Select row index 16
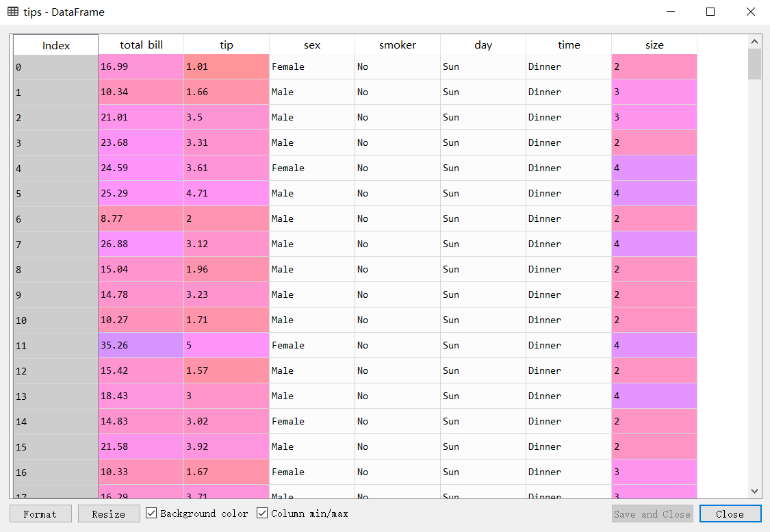 pos(56,472)
